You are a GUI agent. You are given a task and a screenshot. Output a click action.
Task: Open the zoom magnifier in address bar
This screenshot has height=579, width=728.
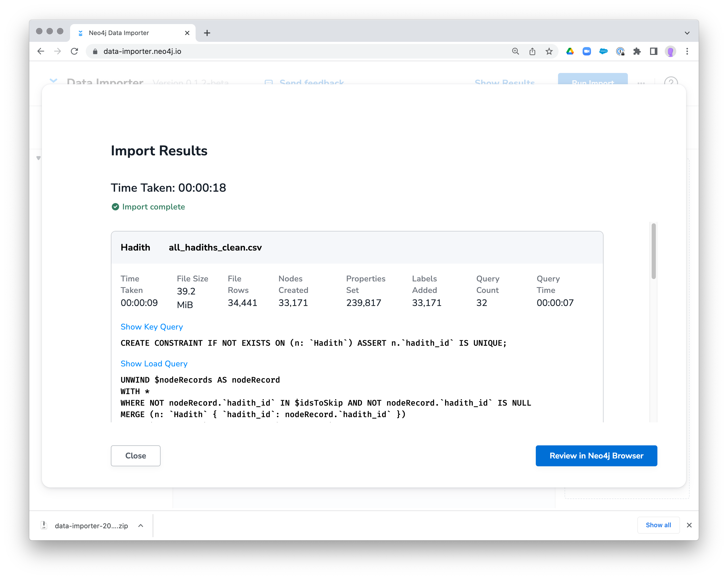tap(516, 51)
